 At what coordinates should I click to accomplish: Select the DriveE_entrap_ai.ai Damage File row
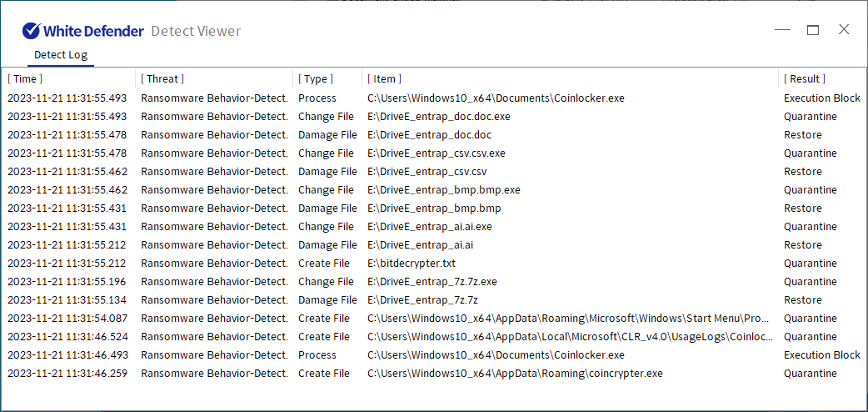click(x=434, y=245)
